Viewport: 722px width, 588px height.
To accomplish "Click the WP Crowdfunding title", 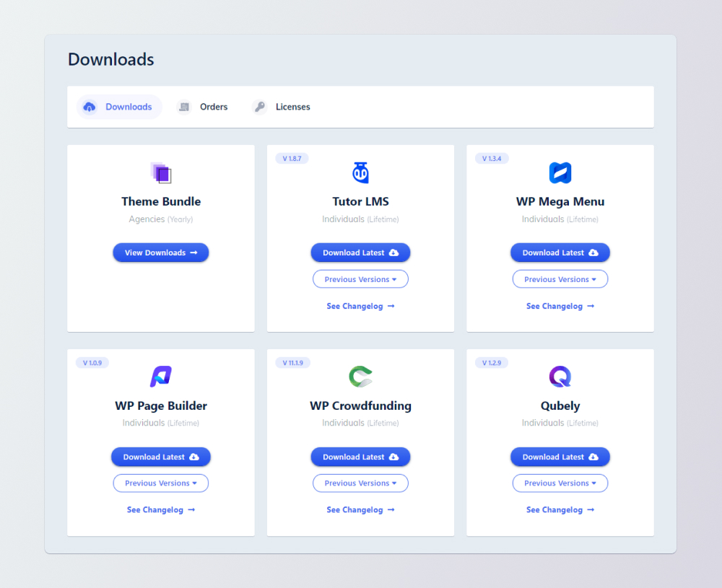I will coord(360,405).
